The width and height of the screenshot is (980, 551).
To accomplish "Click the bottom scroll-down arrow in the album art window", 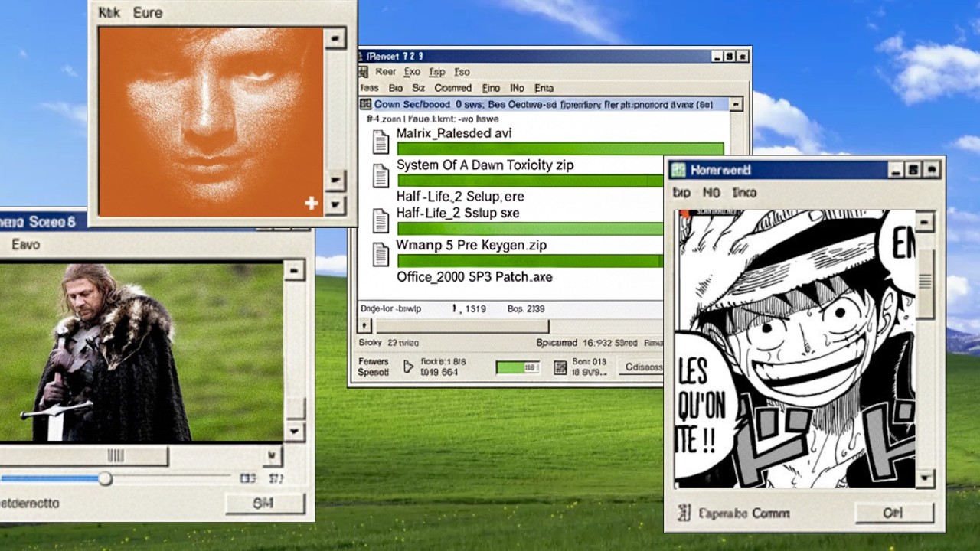I will coord(335,204).
